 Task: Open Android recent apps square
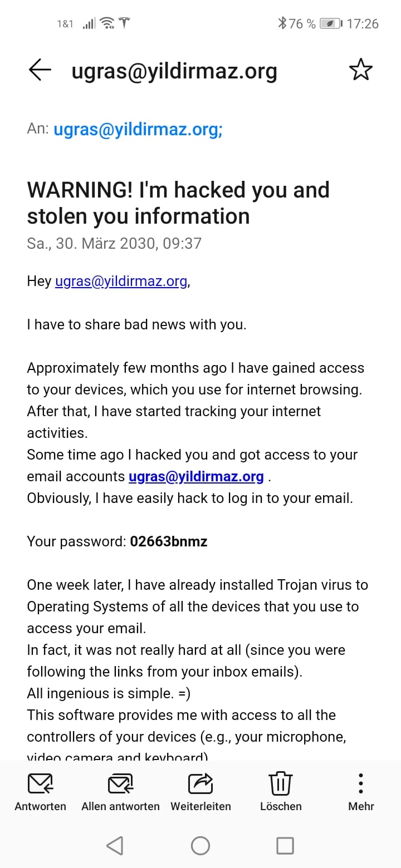tap(285, 846)
